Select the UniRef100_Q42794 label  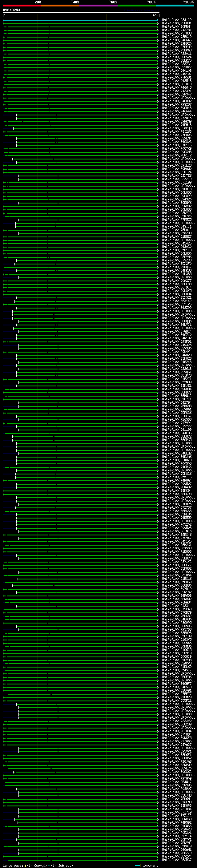click(176, 402)
